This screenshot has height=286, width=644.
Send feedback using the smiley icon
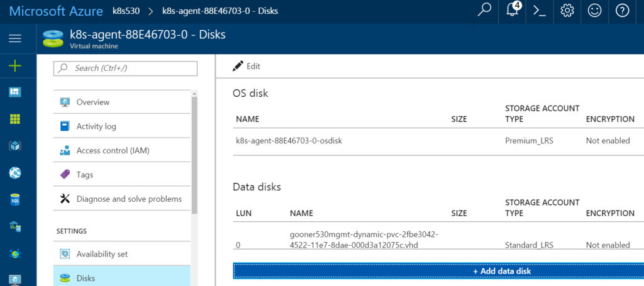point(594,11)
